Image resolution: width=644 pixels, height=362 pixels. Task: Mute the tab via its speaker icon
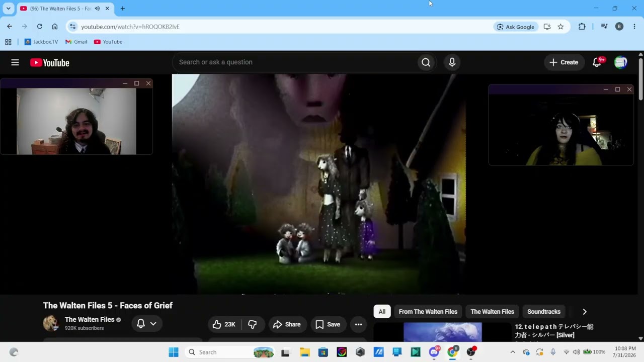(97, 9)
